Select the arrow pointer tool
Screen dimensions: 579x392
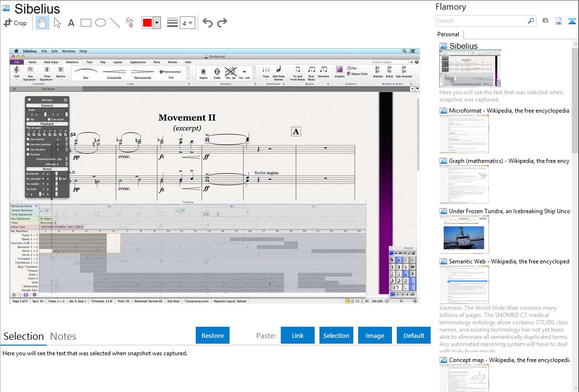[57, 23]
